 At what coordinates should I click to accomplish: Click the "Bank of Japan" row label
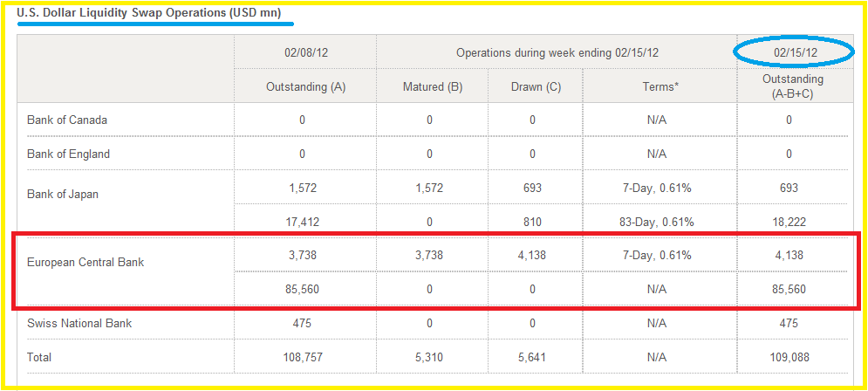pos(62,194)
